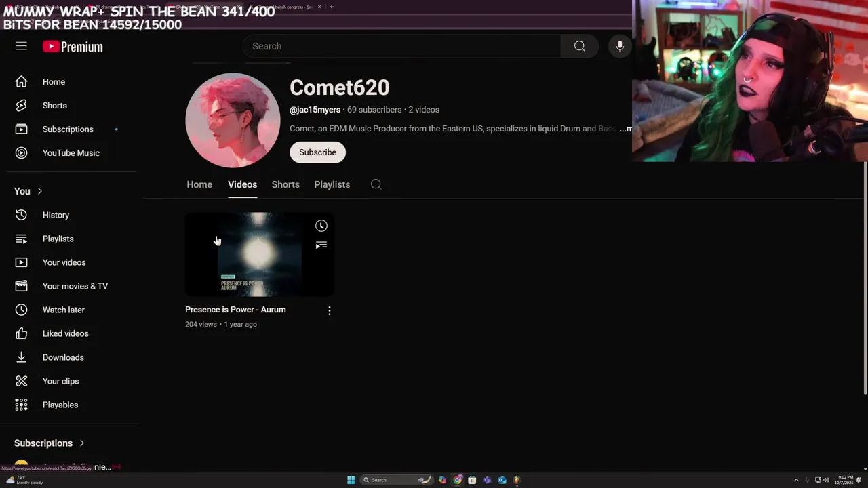Open clock showing 9:02 PM
The width and height of the screenshot is (868, 488).
[845, 480]
